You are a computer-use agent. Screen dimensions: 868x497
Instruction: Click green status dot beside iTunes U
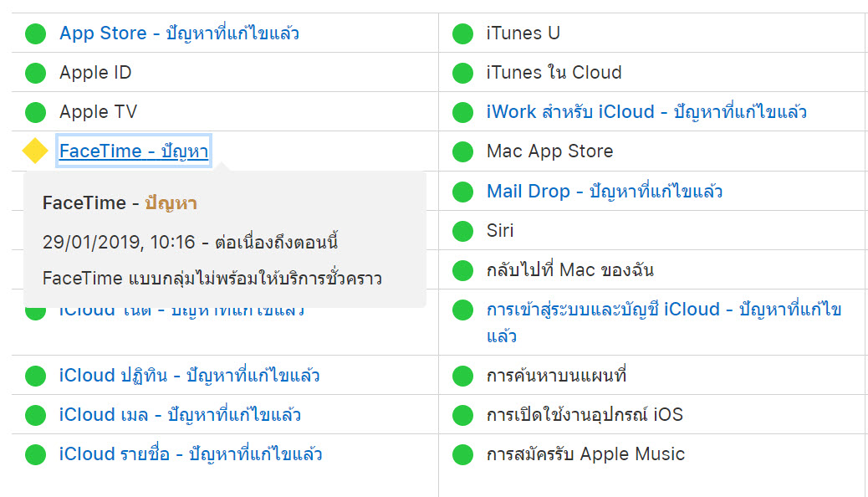[x=462, y=33]
